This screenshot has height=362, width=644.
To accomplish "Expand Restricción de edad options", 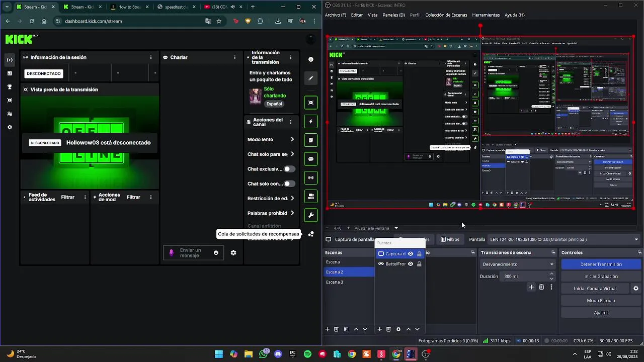I will click(x=292, y=198).
